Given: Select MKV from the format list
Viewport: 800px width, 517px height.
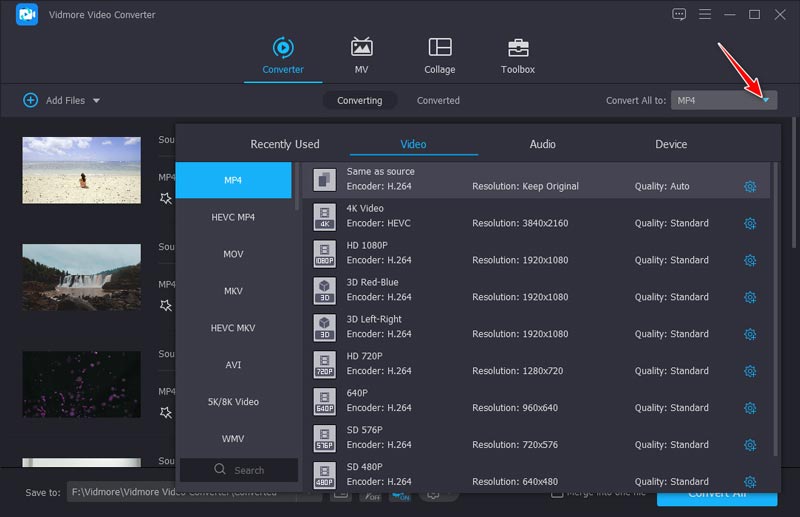Looking at the screenshot, I should 233,291.
